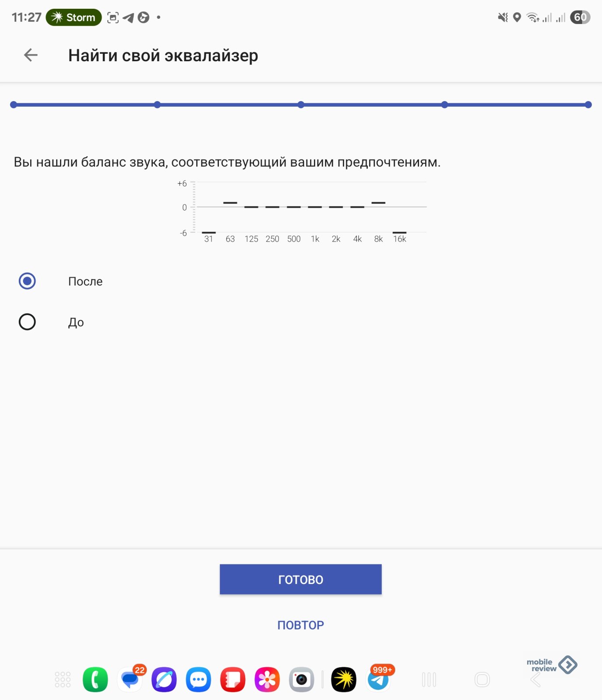The width and height of the screenshot is (602, 700).
Task: Open Telegram with the 999+ badge
Action: 379,679
